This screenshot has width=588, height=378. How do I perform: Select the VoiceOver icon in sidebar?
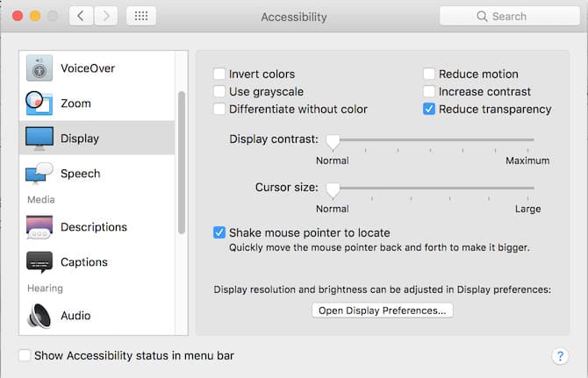pos(39,68)
